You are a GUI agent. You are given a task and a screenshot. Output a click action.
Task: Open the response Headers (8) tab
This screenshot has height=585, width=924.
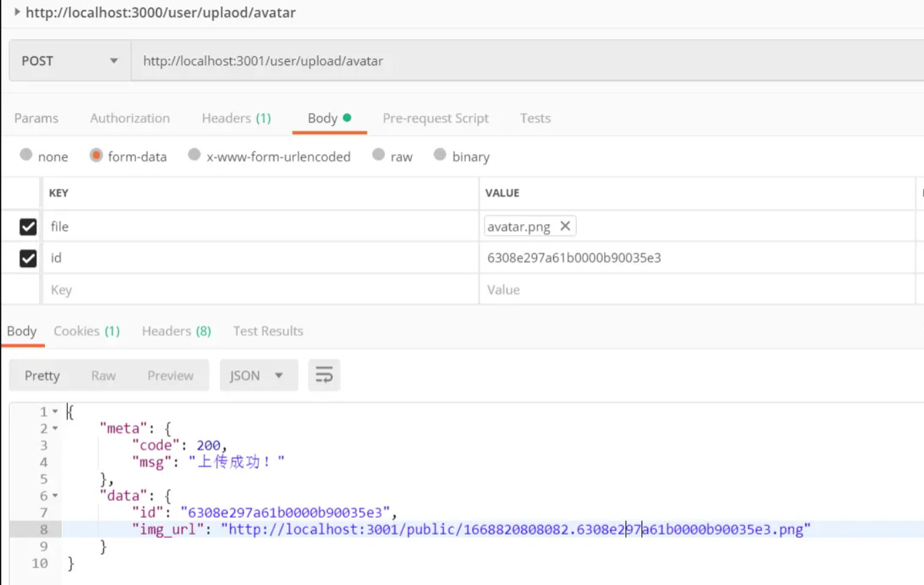tap(176, 331)
